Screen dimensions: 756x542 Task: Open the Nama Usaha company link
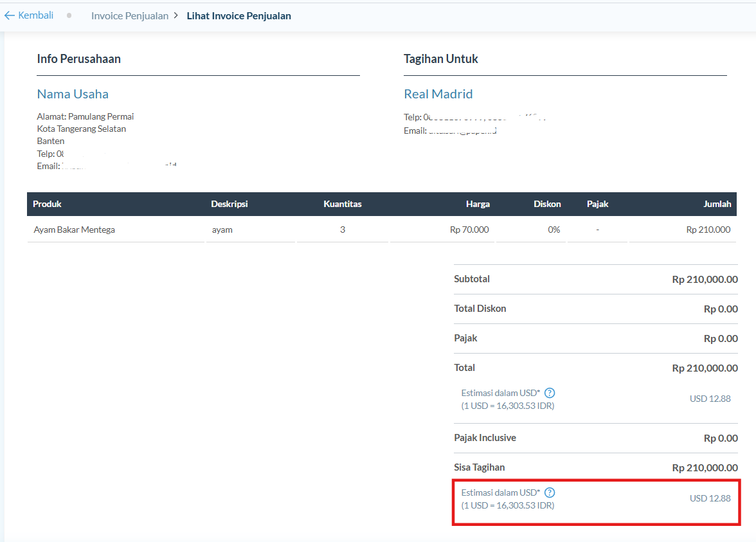73,94
